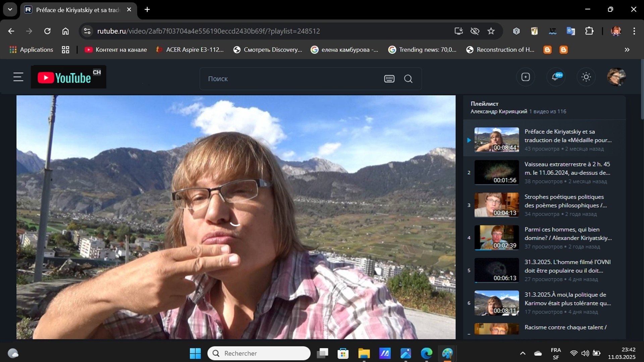
Task: Open a new browser tab
Action: pyautogui.click(x=147, y=9)
